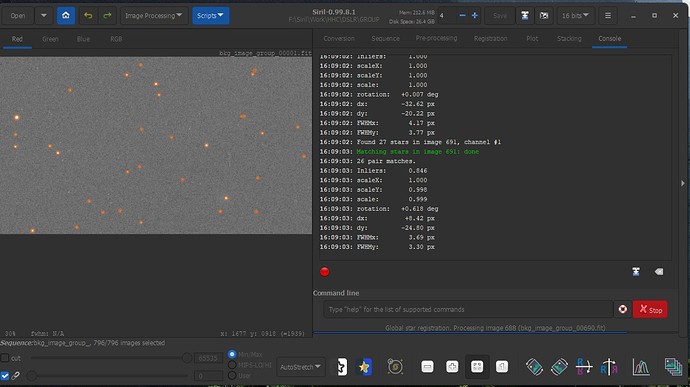
Task: Enable the cut checkbox
Action: pyautogui.click(x=5, y=358)
